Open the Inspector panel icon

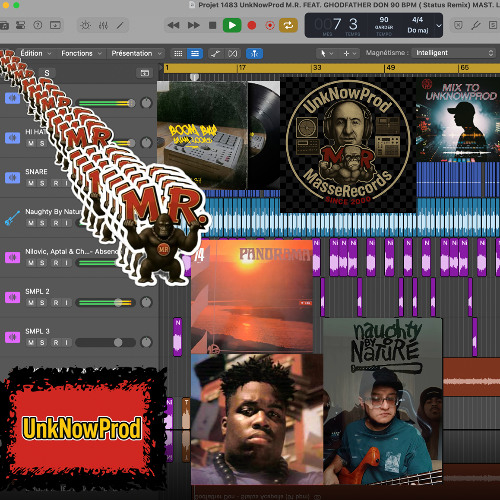pyautogui.click(x=21, y=25)
